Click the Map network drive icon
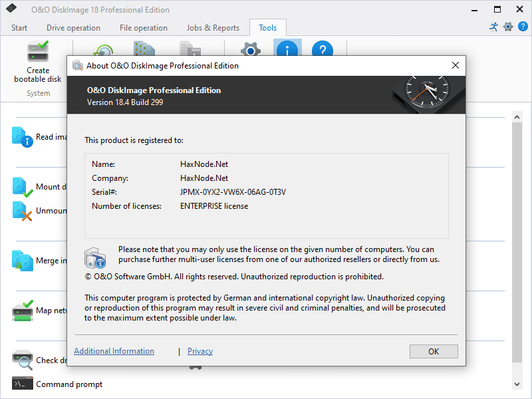The width and height of the screenshot is (532, 399). click(x=23, y=311)
